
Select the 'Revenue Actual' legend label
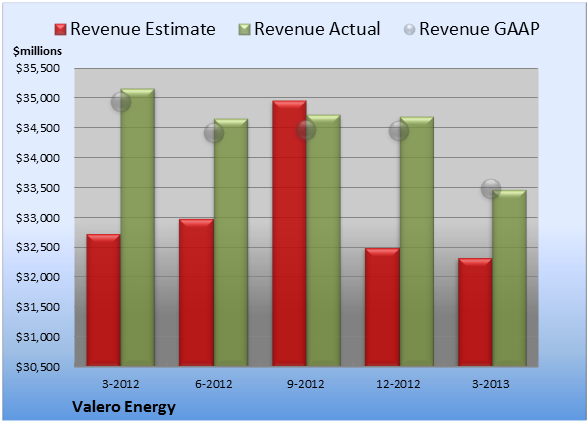click(317, 29)
